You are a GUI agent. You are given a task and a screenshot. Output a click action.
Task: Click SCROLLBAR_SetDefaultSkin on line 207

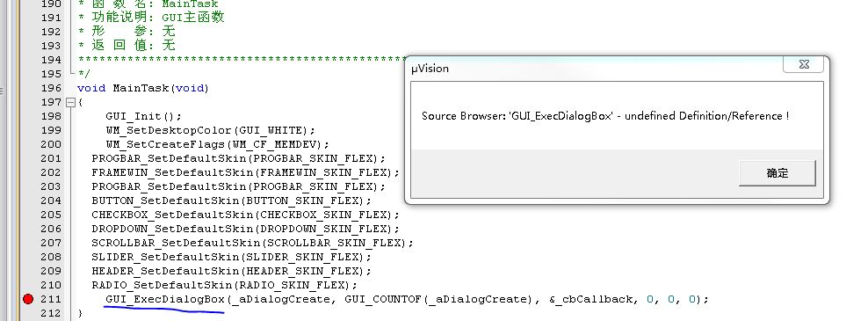(x=176, y=243)
